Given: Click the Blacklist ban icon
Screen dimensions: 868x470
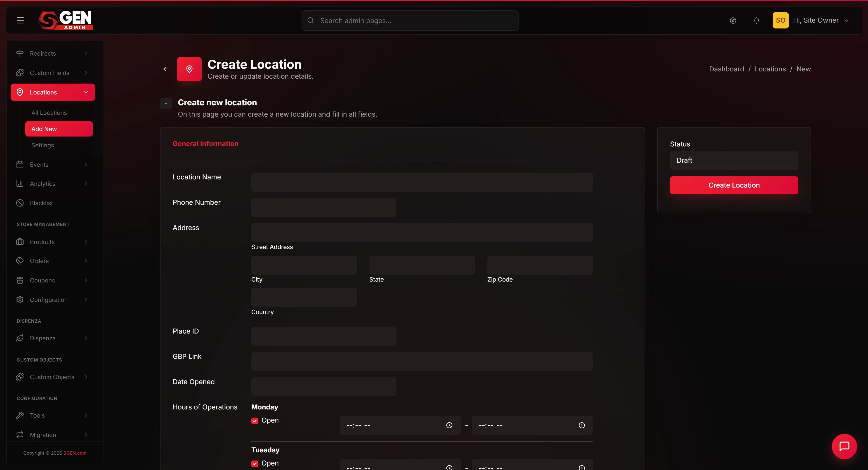Looking at the screenshot, I should point(20,203).
